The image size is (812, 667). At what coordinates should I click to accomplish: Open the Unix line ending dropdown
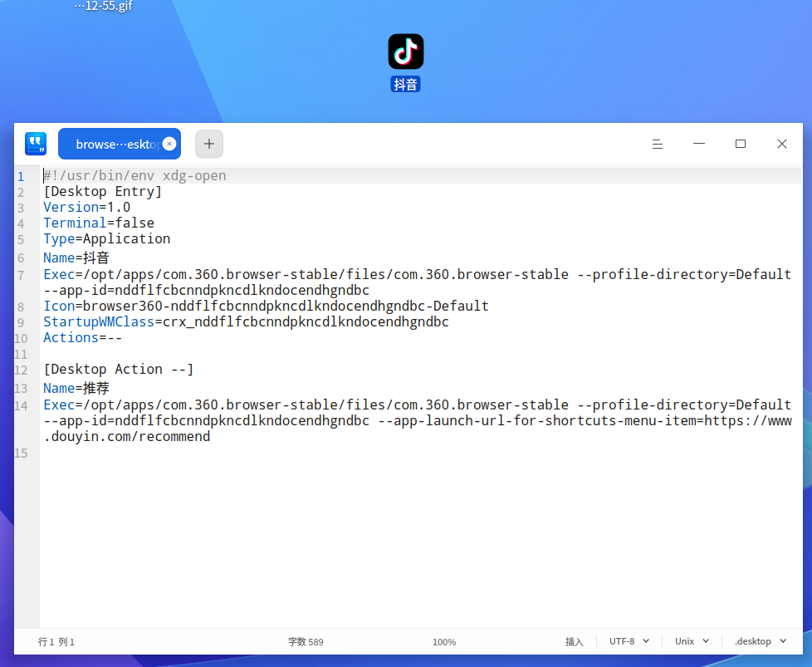[692, 641]
